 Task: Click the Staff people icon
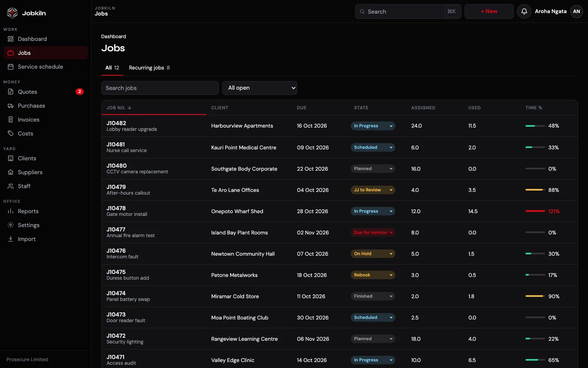(x=11, y=186)
